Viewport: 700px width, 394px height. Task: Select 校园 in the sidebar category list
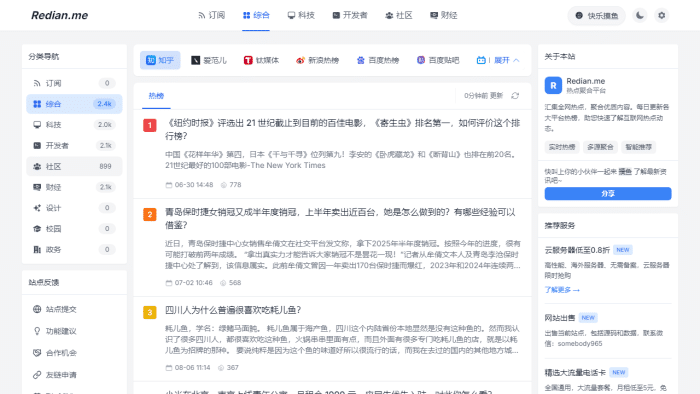pyautogui.click(x=74, y=228)
